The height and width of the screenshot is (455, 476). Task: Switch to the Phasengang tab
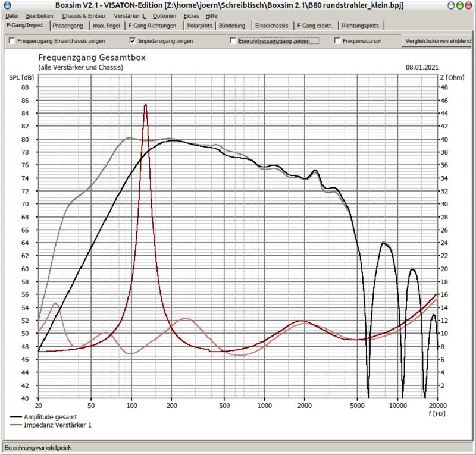click(x=68, y=26)
